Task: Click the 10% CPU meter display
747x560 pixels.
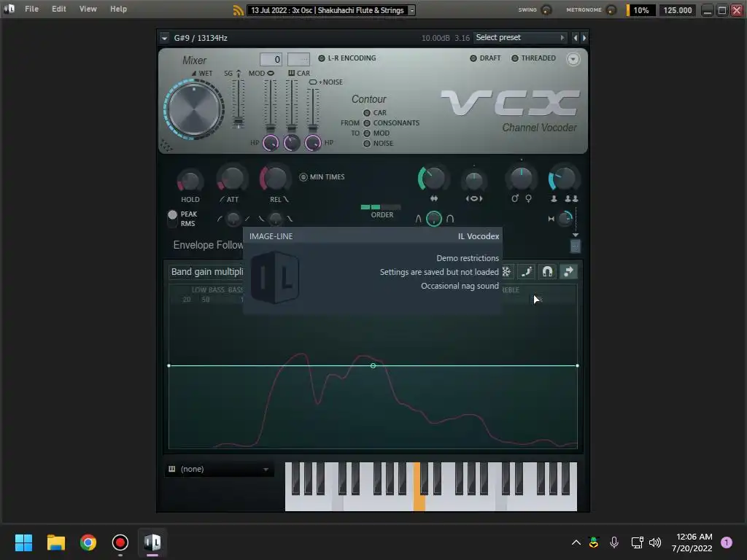Action: click(640, 10)
